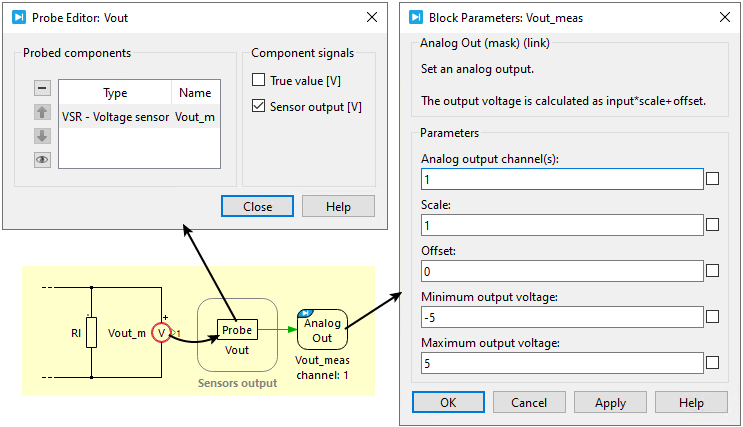Viewport: 743px width, 427px height.
Task: Select the Probe block in schematic
Action: [x=237, y=330]
